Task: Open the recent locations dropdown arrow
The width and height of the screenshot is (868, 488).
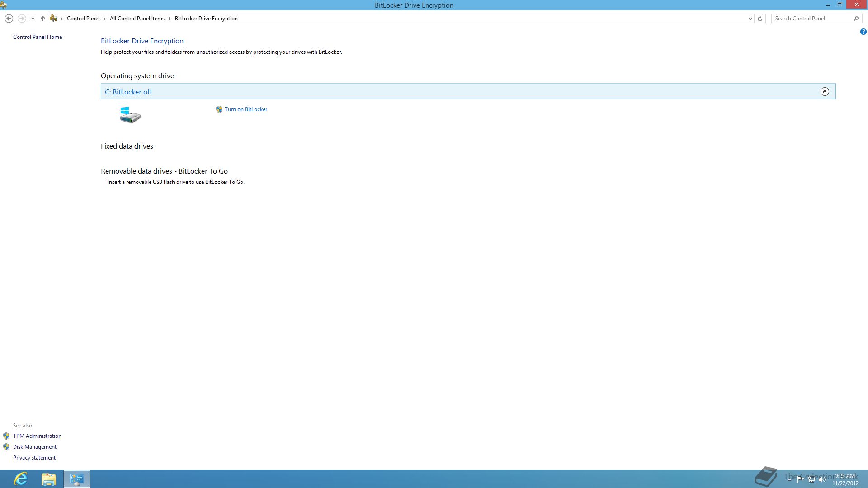Action: click(33, 19)
